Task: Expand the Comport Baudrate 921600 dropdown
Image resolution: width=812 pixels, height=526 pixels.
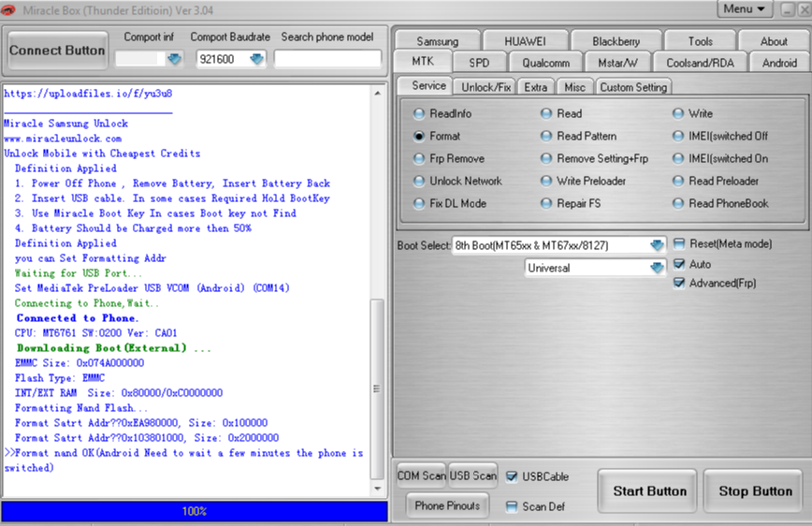Action: tap(256, 59)
